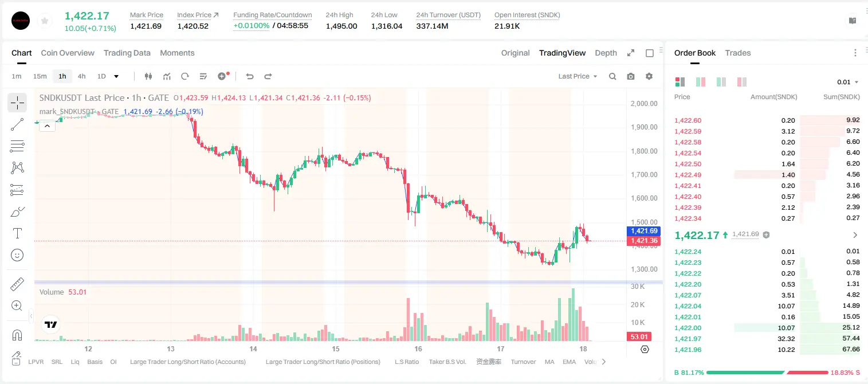The image size is (868, 384).
Task: Add coin to favorites star
Action: coord(45,21)
